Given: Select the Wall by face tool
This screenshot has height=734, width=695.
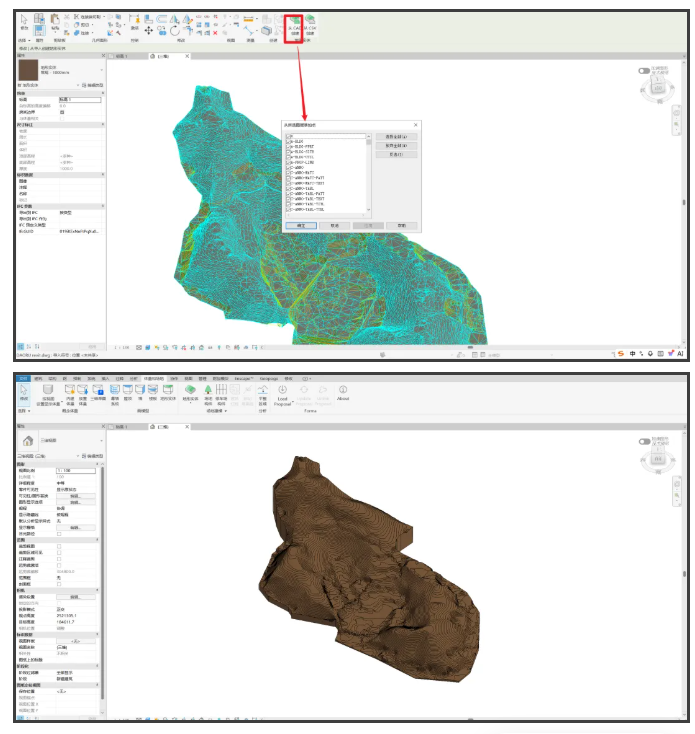Looking at the screenshot, I should pos(140,393).
